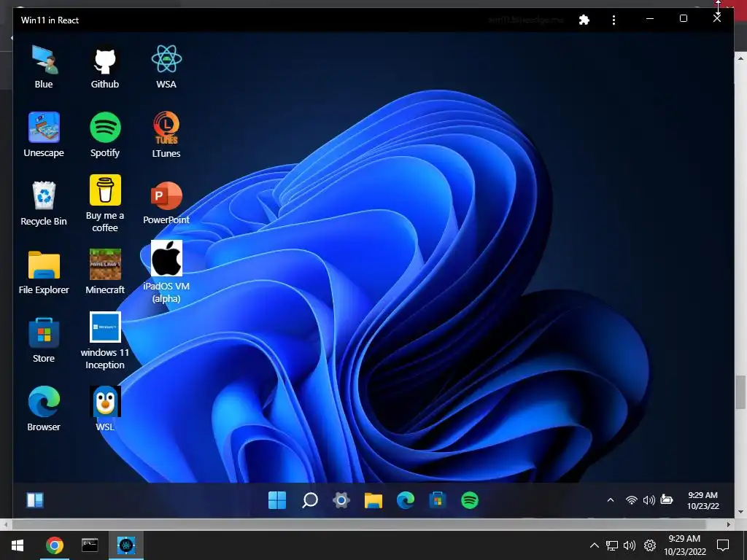
Task: Launch windows 11 Inception shortcut
Action: coord(105,341)
